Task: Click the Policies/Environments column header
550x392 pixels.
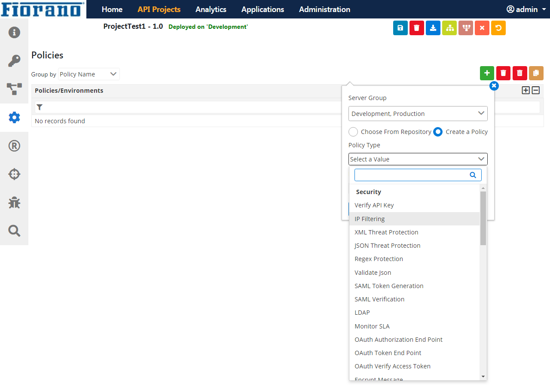Action: pos(69,91)
